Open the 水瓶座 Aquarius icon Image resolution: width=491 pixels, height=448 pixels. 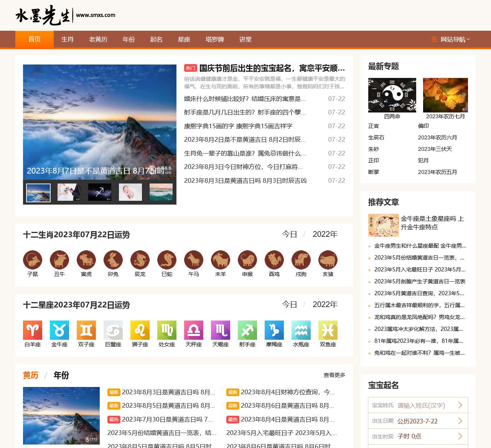(x=301, y=330)
